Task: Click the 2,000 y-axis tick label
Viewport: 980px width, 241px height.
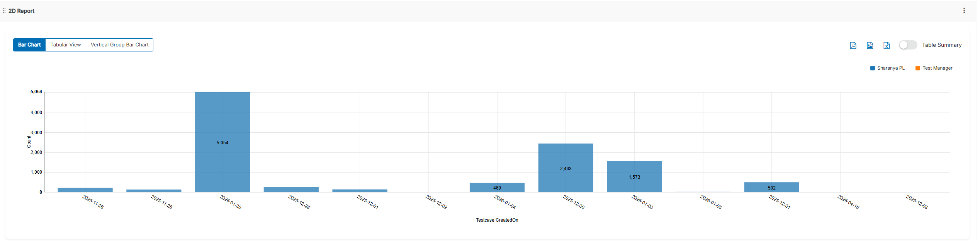Action: (36, 152)
